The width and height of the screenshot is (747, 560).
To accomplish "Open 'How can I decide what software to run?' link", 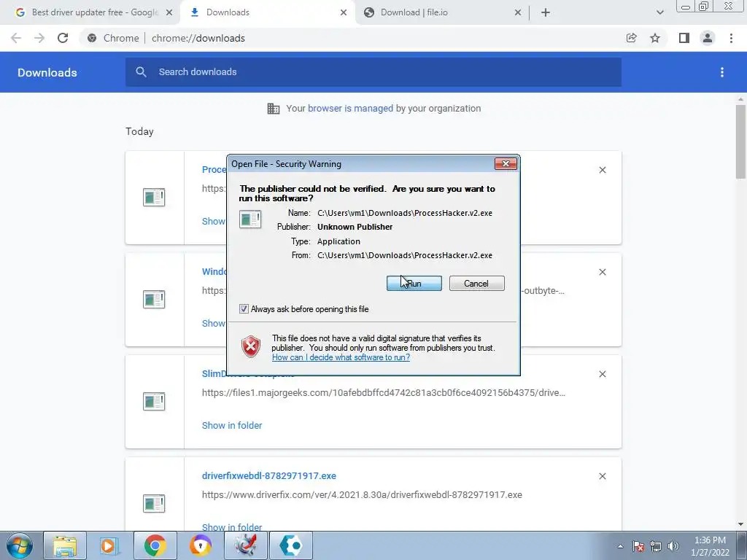I will 341,357.
